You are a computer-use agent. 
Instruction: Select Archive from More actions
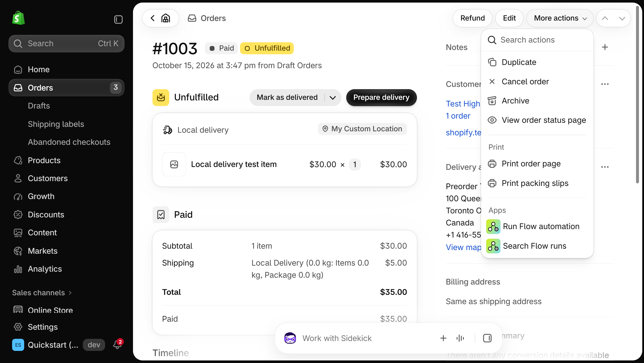click(537, 101)
